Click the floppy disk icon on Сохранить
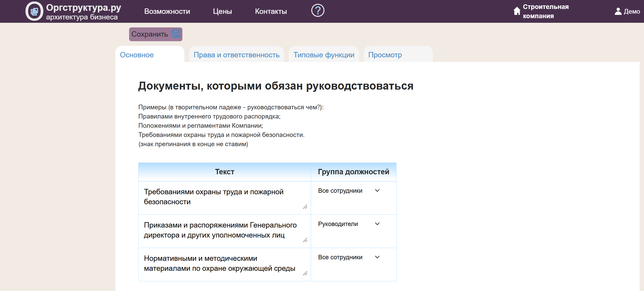 pyautogui.click(x=176, y=34)
